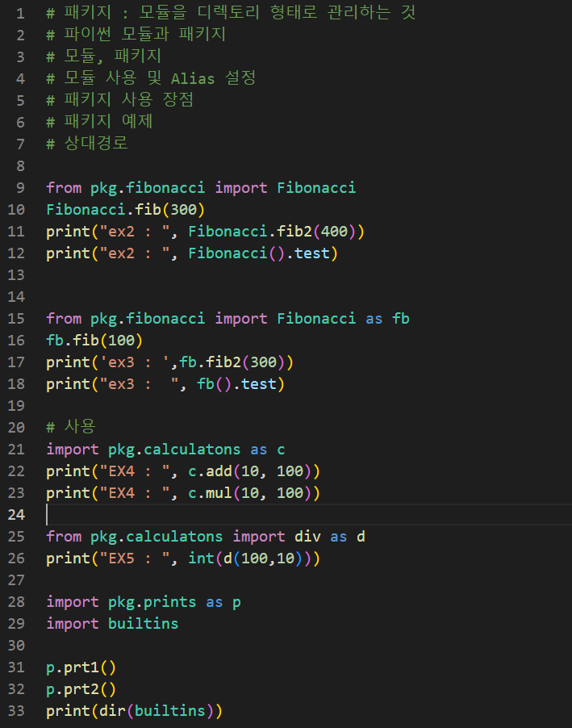The width and height of the screenshot is (572, 728).
Task: Click 'import builtins' on line 29
Action: [x=112, y=624]
